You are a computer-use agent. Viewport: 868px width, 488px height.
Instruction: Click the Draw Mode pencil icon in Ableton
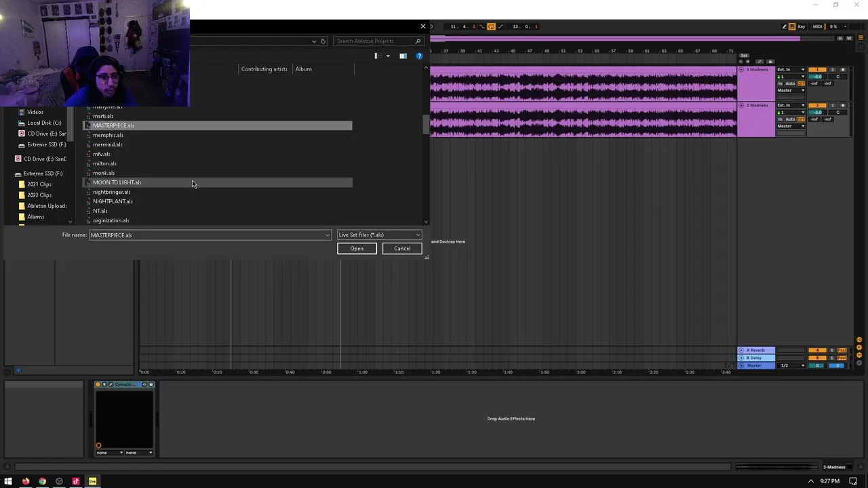coord(785,26)
